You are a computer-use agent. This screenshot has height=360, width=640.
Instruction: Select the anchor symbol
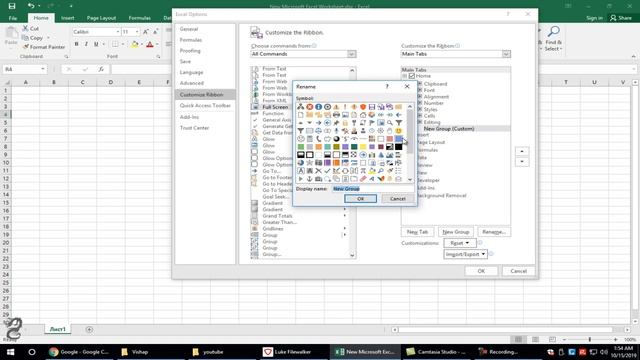(x=310, y=179)
